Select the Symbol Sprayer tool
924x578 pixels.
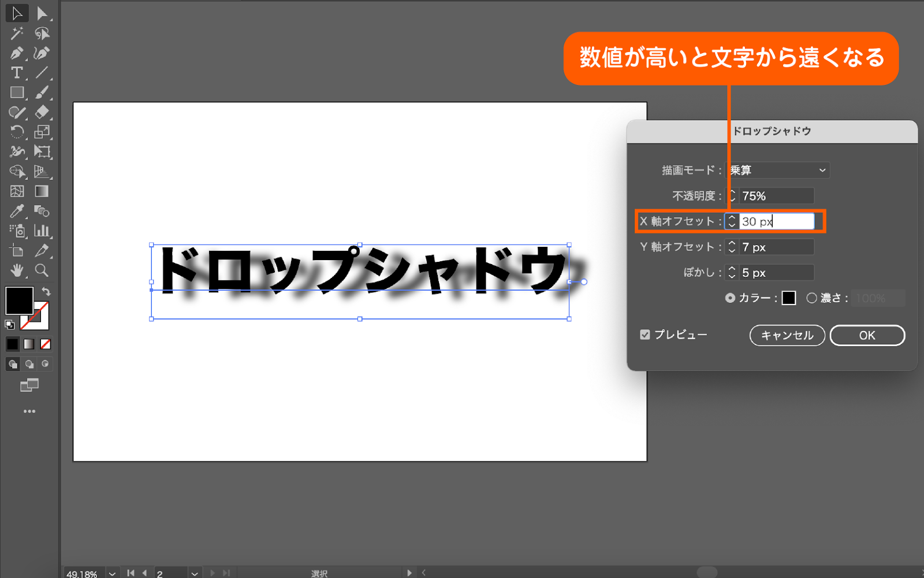pos(17,231)
